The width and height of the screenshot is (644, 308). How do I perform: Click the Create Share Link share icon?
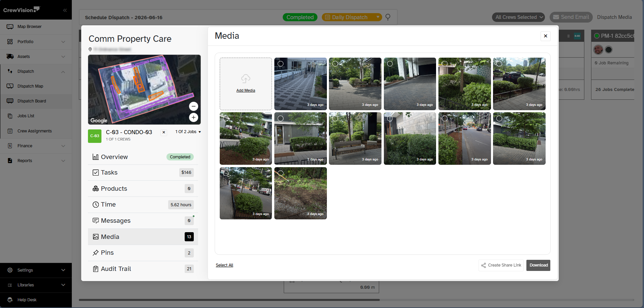click(484, 266)
